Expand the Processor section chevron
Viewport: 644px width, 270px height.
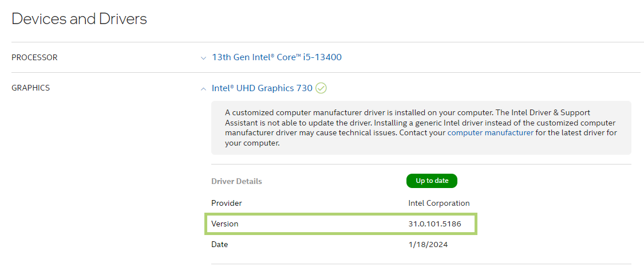pyautogui.click(x=203, y=58)
